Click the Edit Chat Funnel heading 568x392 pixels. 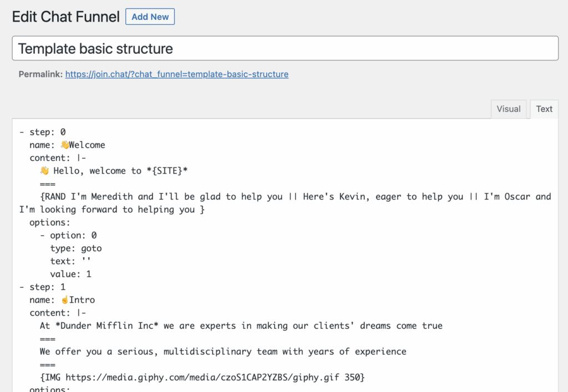65,17
